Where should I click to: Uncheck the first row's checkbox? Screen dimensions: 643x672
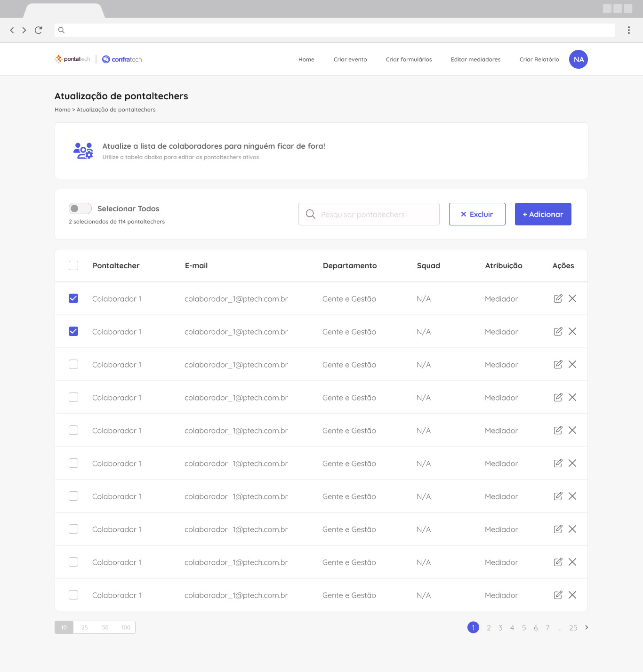tap(73, 298)
